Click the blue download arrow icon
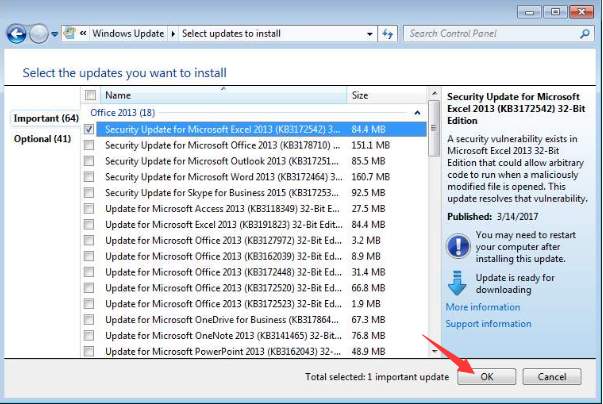The image size is (603, 404). (x=457, y=283)
